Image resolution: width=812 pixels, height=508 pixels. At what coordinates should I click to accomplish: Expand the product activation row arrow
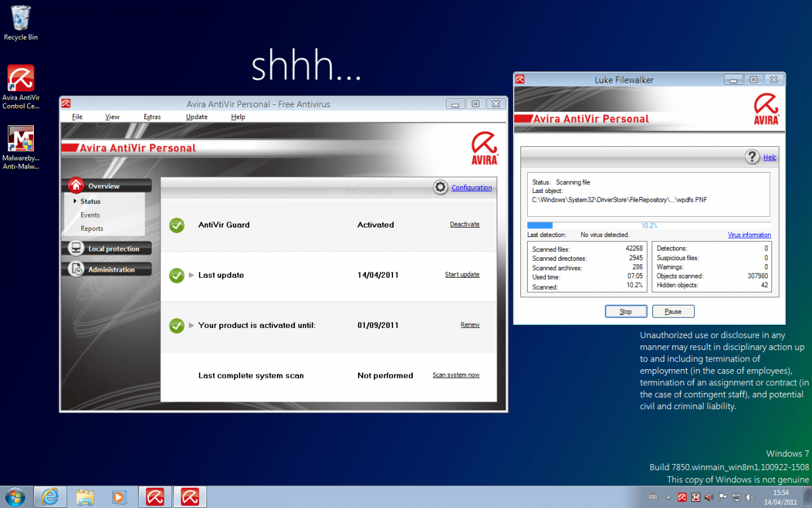click(x=191, y=325)
